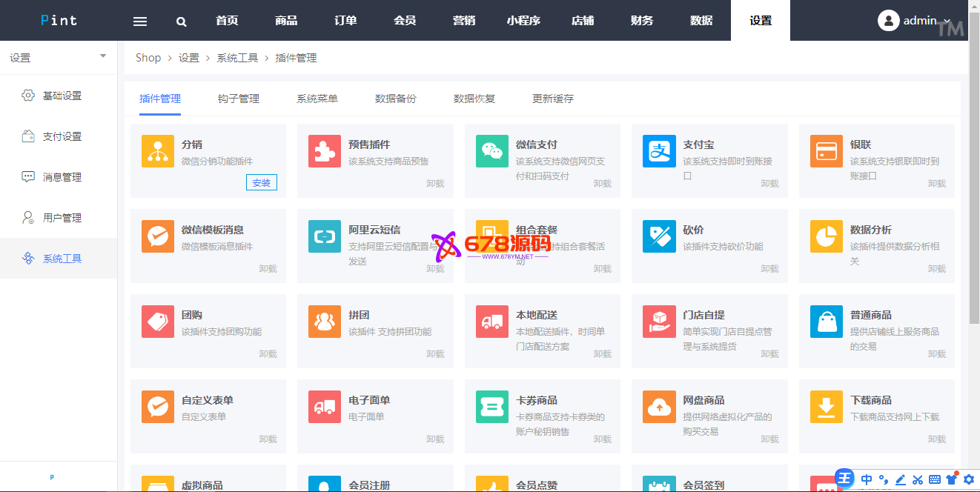The image size is (980, 492).
Task: Click the 网盘商品 cloud upload icon
Action: tap(659, 407)
